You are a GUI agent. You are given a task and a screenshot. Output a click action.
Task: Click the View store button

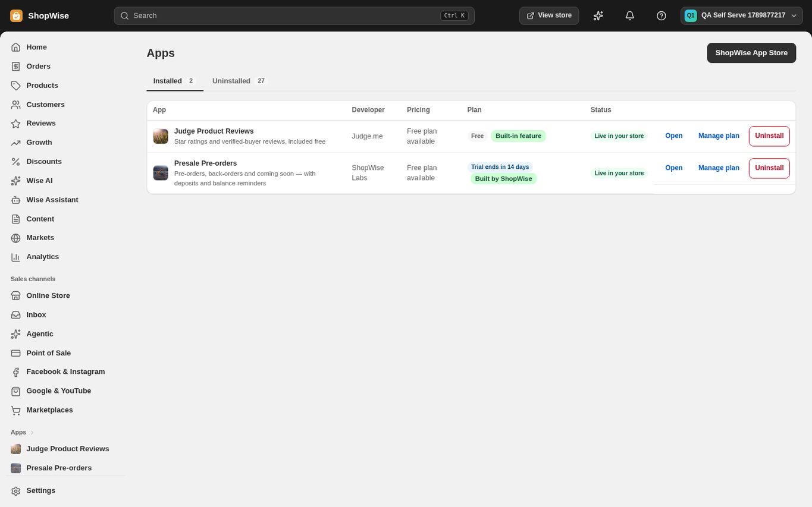coord(549,15)
